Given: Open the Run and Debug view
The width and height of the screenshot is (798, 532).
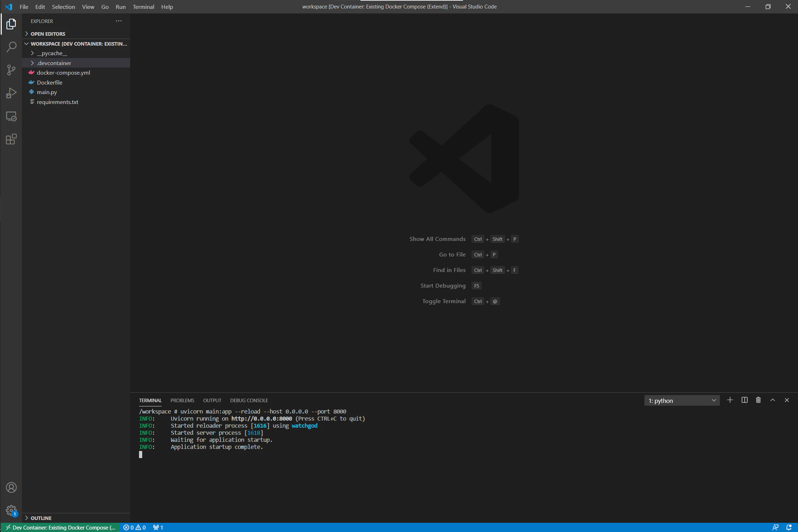Looking at the screenshot, I should (x=11, y=93).
